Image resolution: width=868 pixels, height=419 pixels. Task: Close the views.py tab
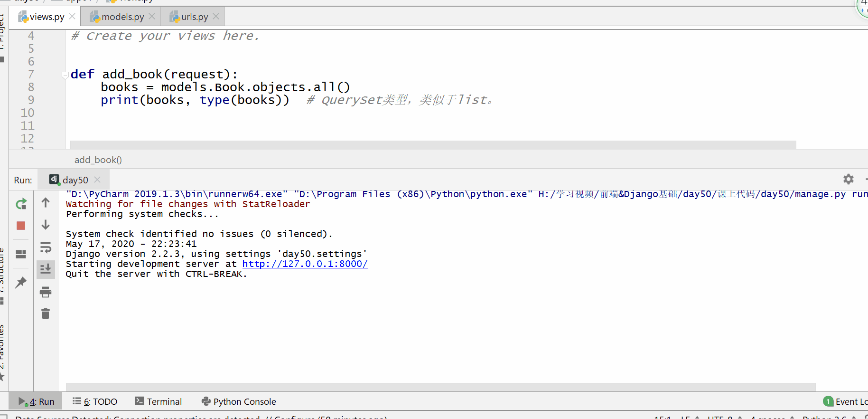(x=72, y=17)
